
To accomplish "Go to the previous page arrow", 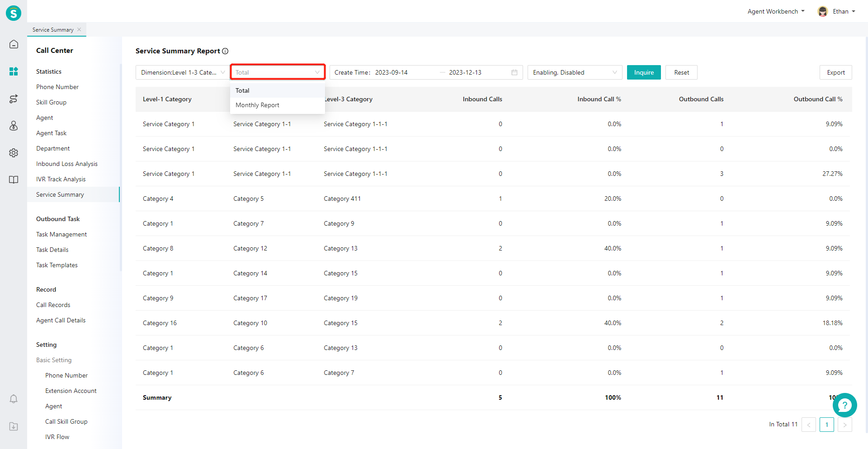I will (x=809, y=425).
